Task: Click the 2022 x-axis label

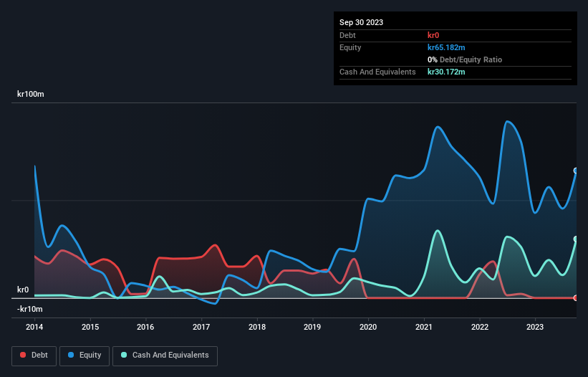Action: 480,327
